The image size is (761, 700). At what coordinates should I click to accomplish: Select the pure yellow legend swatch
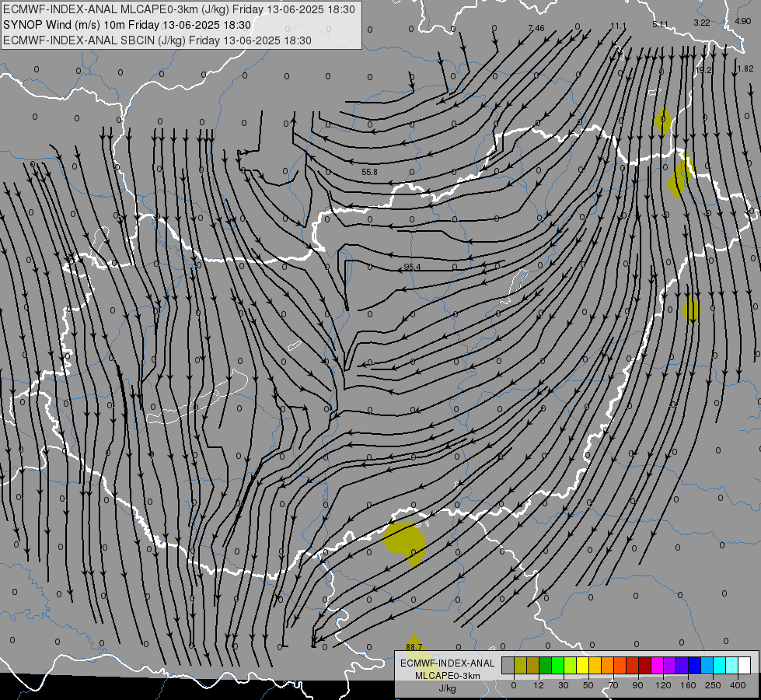(583, 666)
